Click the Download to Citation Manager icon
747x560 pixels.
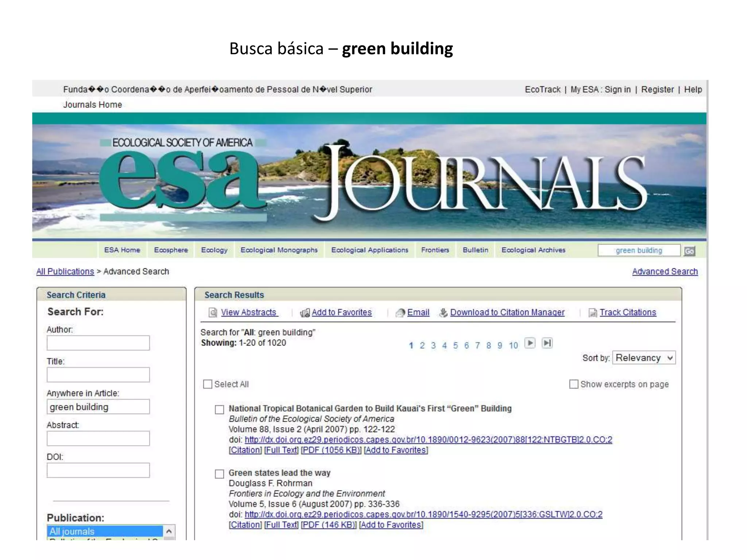coord(443,313)
